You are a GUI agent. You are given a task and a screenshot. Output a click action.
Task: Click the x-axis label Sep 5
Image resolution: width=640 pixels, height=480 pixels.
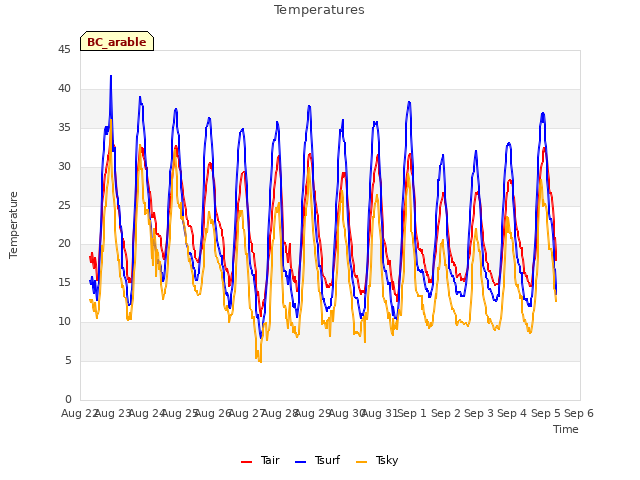[x=546, y=413]
